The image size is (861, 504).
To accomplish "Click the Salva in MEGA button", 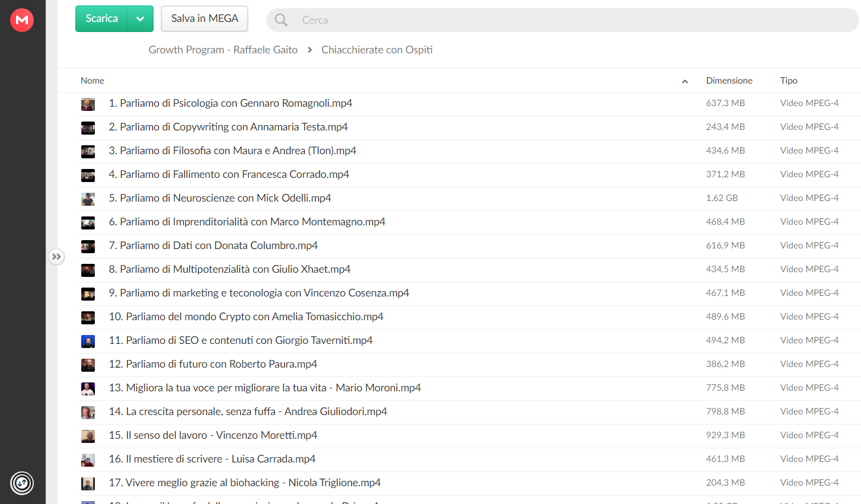I will 205,18.
